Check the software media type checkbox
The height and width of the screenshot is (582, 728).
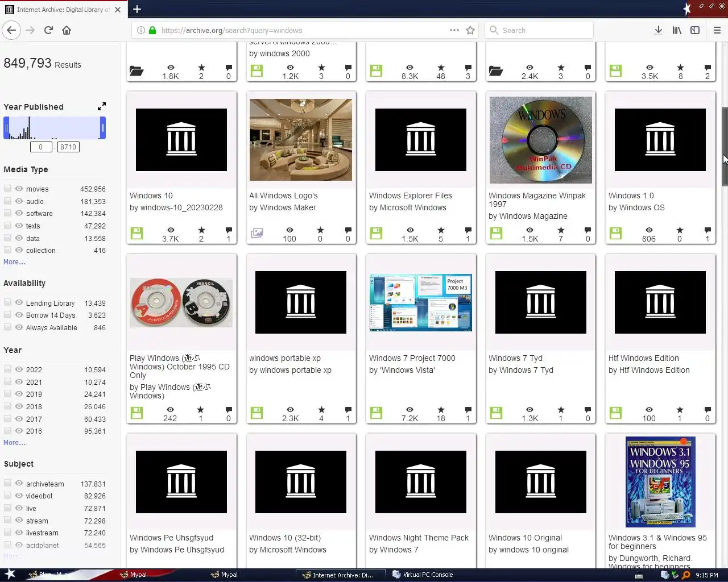[x=7, y=213]
